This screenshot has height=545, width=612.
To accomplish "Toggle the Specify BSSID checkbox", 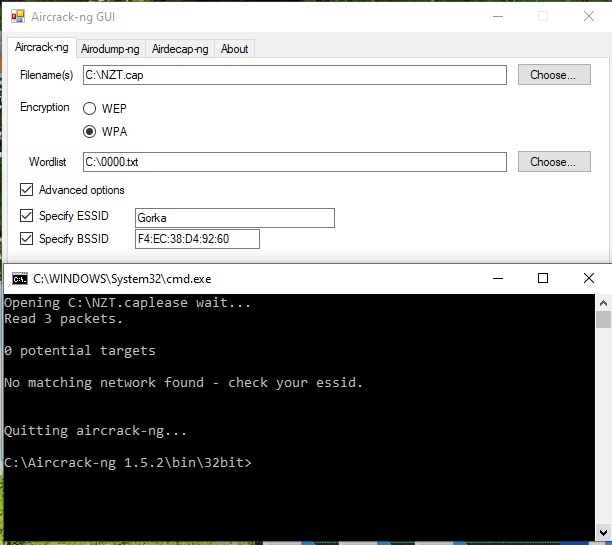I will (26, 238).
